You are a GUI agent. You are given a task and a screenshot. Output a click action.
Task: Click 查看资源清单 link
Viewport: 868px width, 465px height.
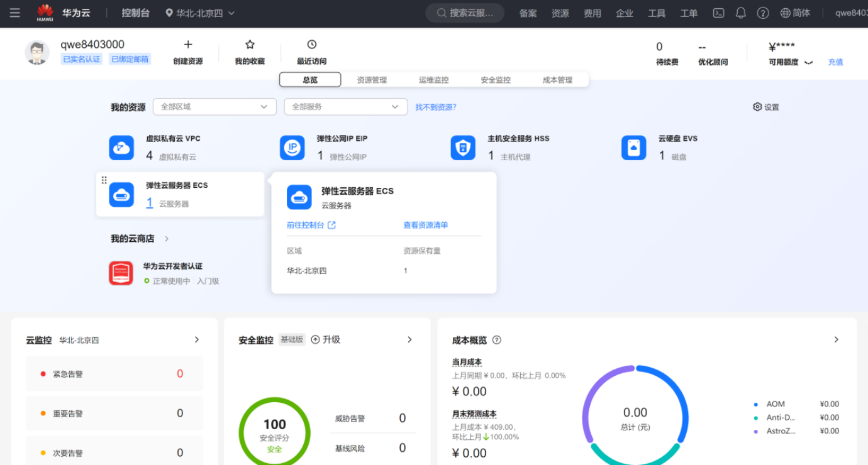(426, 225)
